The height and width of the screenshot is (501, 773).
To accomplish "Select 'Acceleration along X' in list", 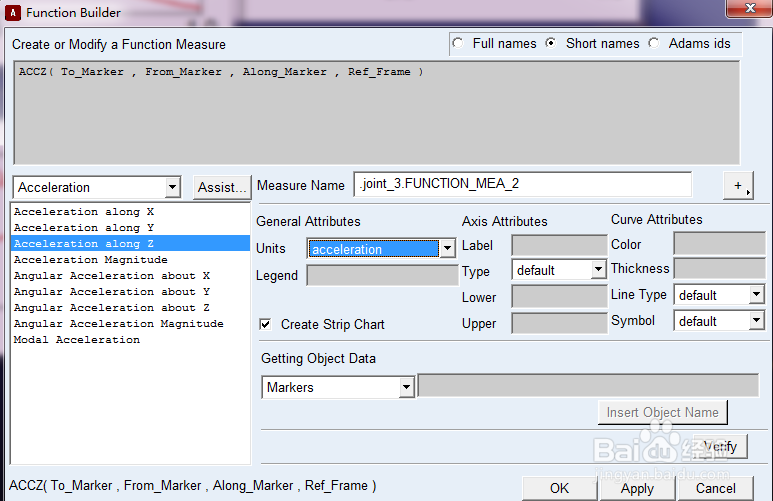I will [x=131, y=212].
